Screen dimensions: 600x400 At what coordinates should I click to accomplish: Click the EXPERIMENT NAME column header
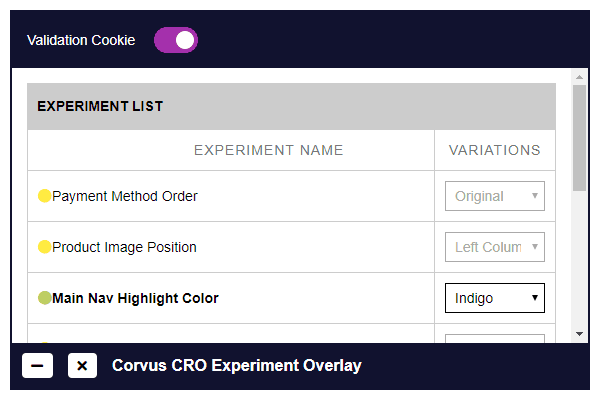(269, 150)
